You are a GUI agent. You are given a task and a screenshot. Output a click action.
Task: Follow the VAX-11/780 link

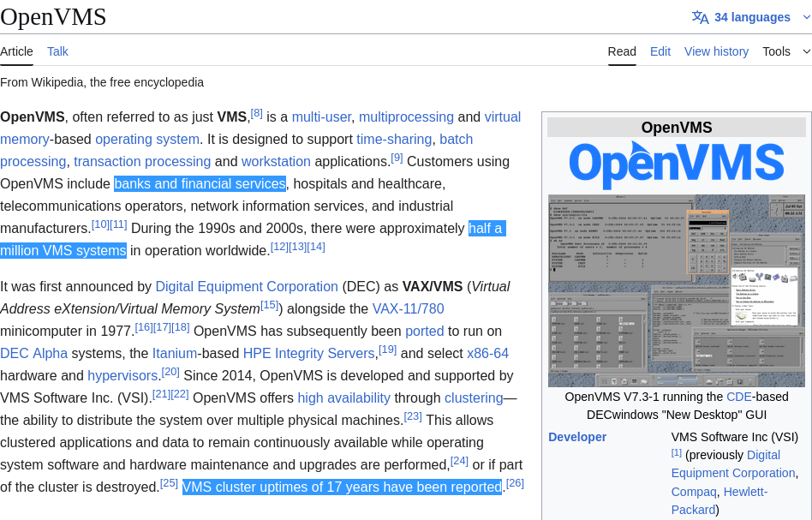(x=408, y=309)
